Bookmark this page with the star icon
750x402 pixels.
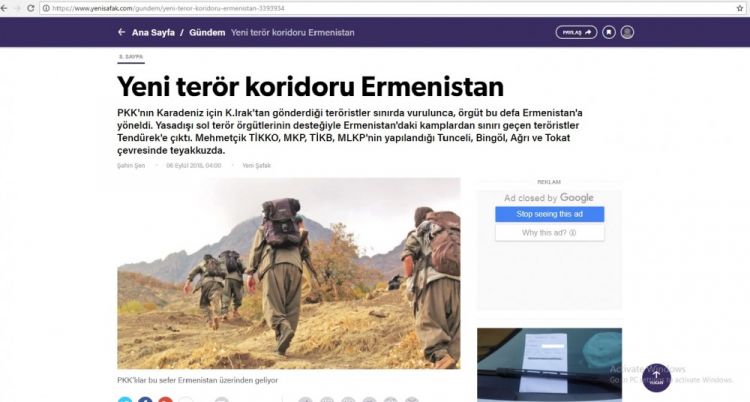coord(739,8)
